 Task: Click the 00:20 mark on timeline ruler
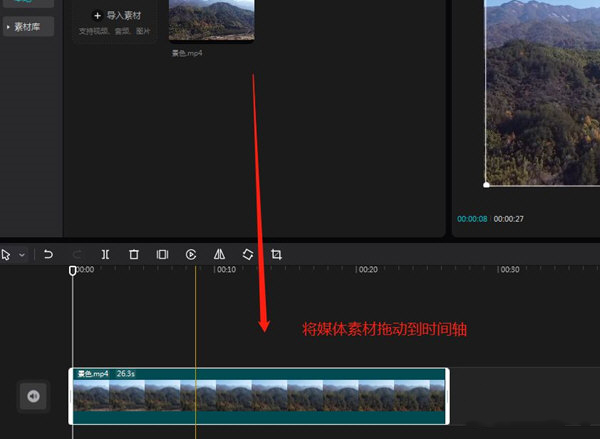(368, 270)
